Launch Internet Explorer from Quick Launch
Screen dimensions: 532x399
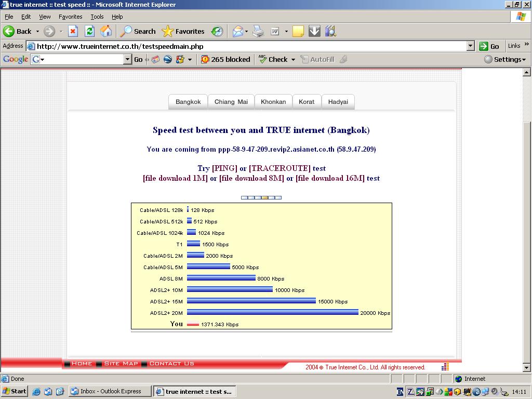[36, 392]
